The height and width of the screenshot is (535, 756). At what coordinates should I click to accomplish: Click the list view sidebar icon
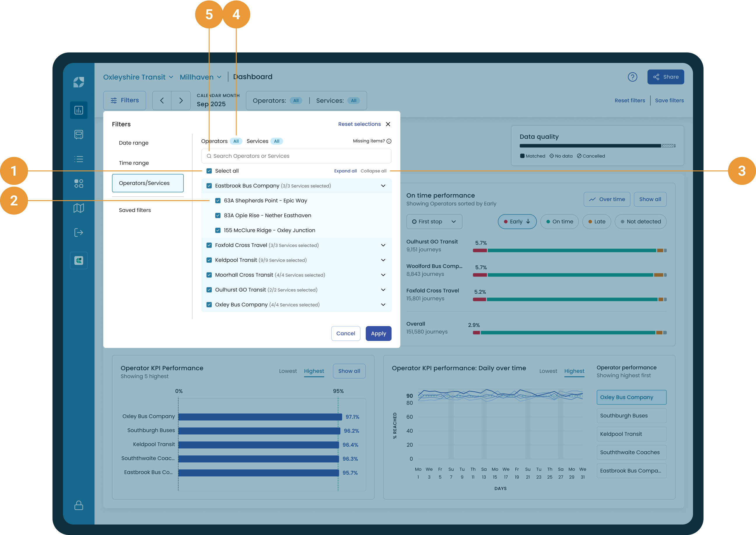click(78, 159)
